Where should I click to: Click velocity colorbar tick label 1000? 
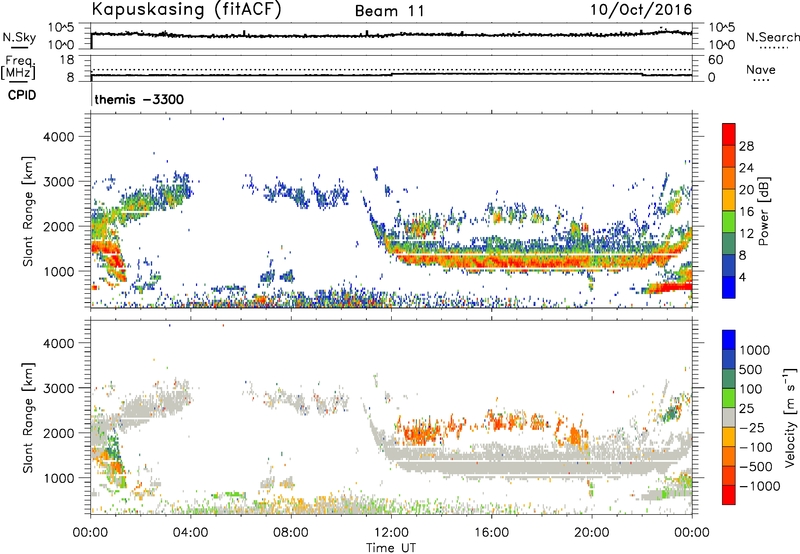(755, 350)
